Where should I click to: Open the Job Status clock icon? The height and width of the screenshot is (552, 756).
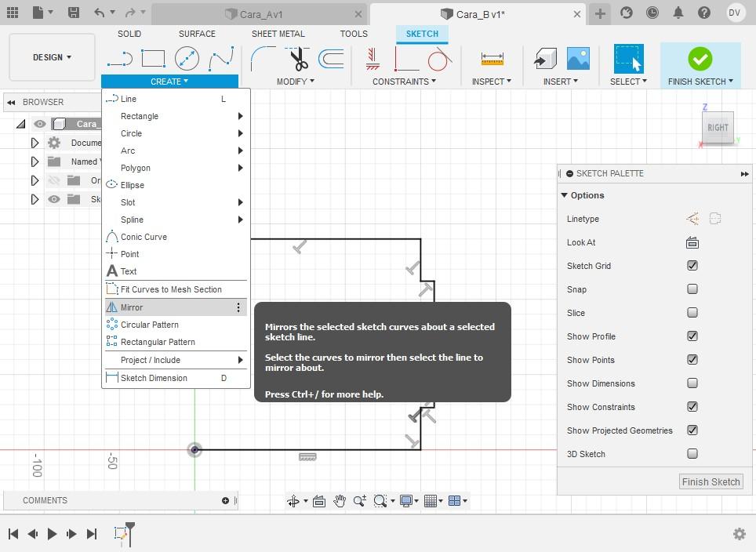click(652, 13)
